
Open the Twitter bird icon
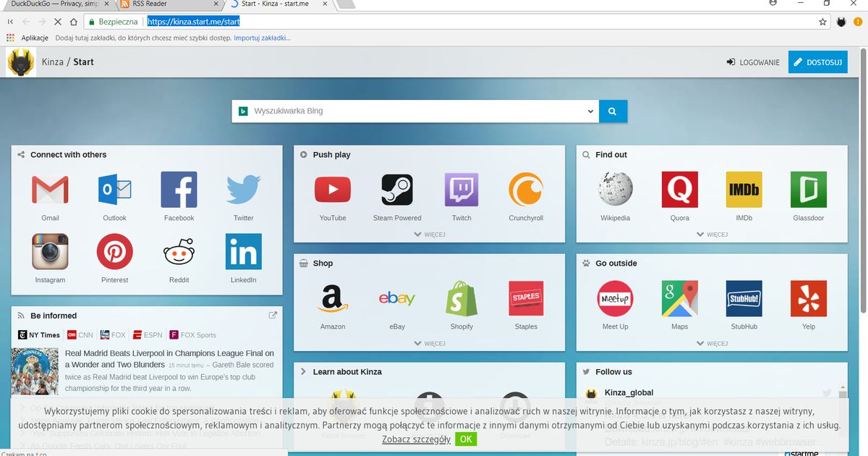pos(244,190)
